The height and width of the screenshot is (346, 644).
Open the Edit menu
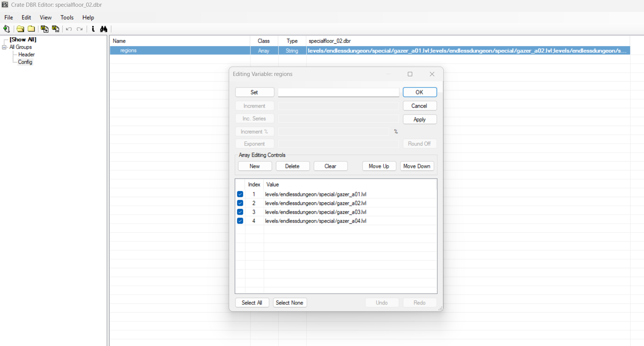26,18
